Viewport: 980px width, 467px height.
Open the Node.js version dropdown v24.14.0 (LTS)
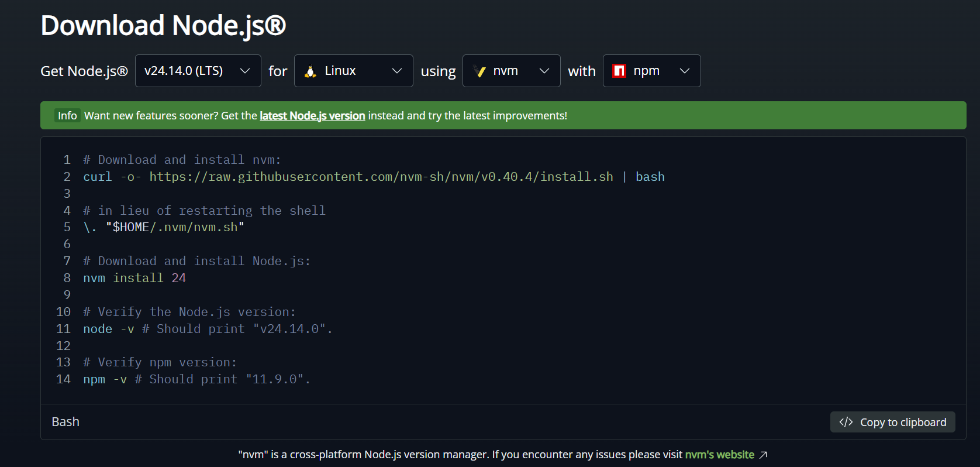pyautogui.click(x=198, y=71)
